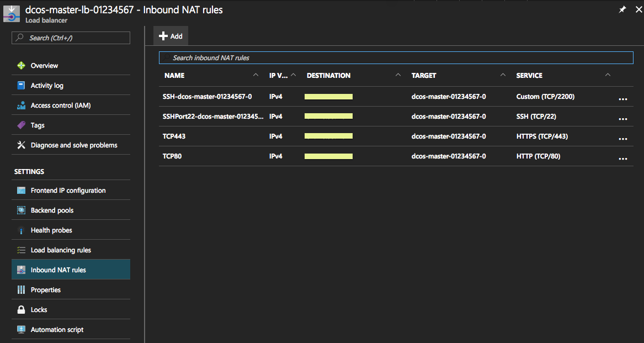
Task: Pin this blade using the pin icon
Action: coord(622,10)
